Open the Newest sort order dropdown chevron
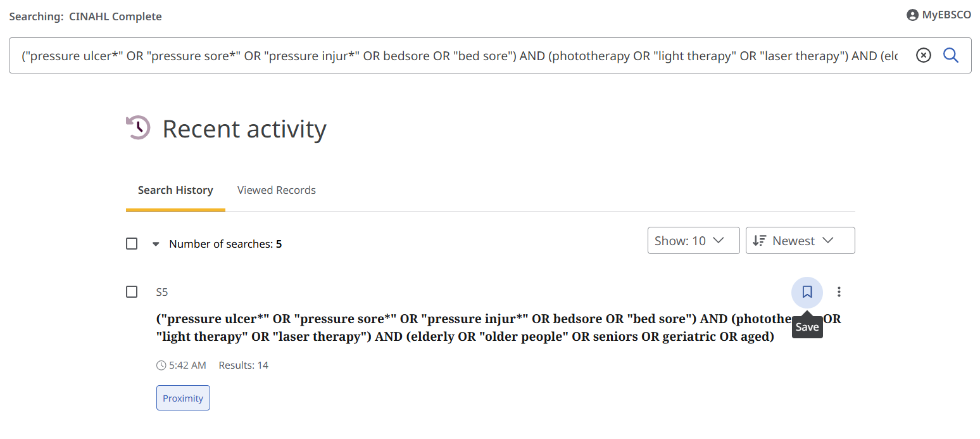Screen dimensions: 980x439 click(x=827, y=241)
